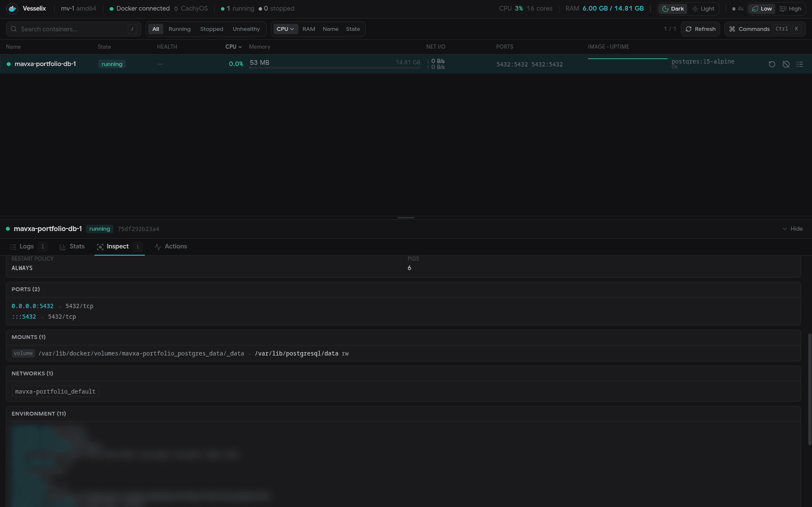Screen dimensions: 812x507
Task: Click the moon icon for Dark theme
Action: [x=665, y=9]
